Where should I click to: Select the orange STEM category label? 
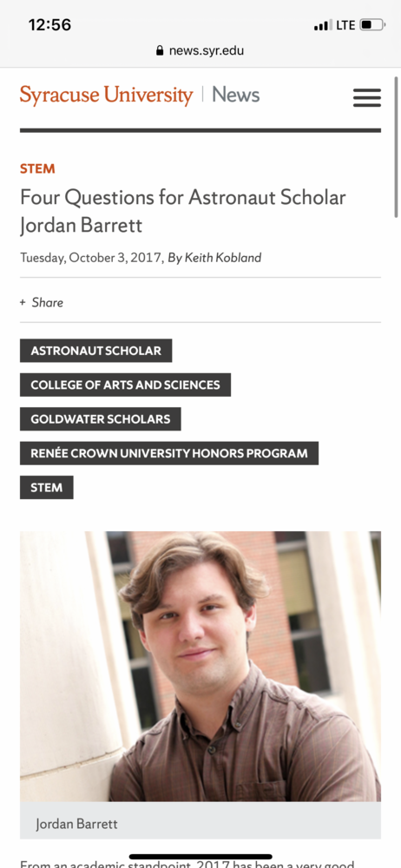coord(37,169)
